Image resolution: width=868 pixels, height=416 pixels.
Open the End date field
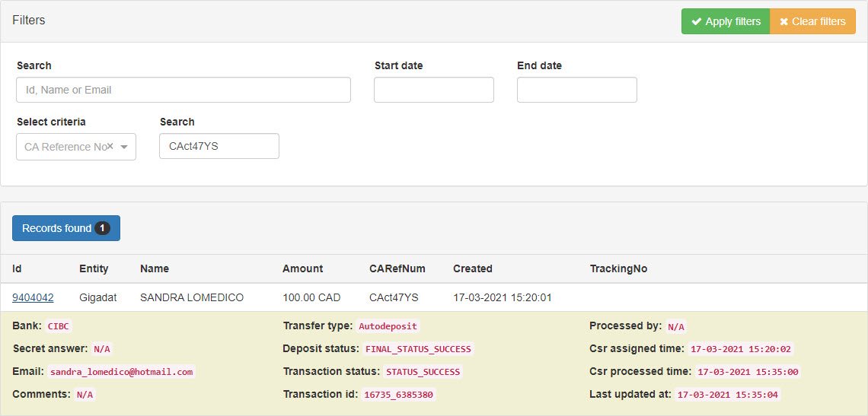(x=577, y=90)
